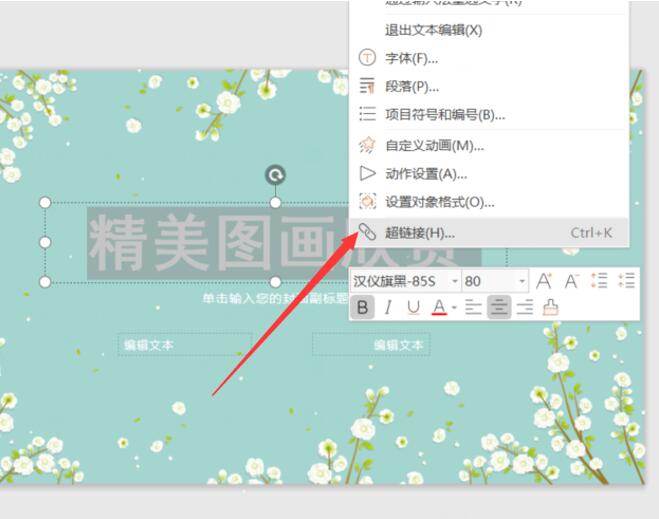Toggle underline formatting in mini toolbar
The width and height of the screenshot is (659, 519).
coord(413,307)
